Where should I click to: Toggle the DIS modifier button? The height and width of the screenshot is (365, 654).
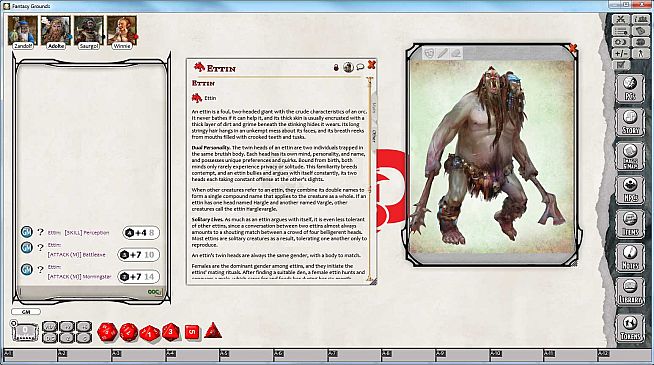(50, 337)
